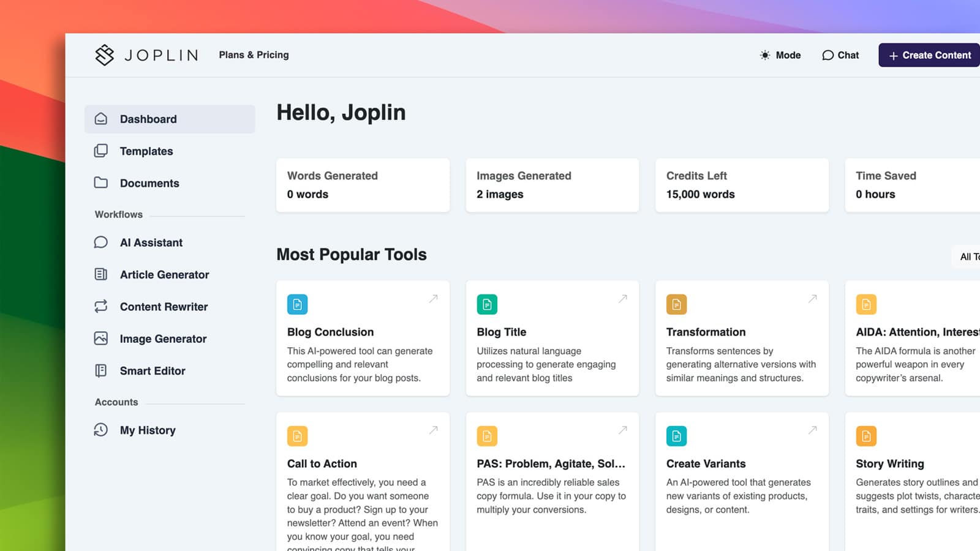
Task: Click the Dashboard home icon
Action: coord(101,119)
